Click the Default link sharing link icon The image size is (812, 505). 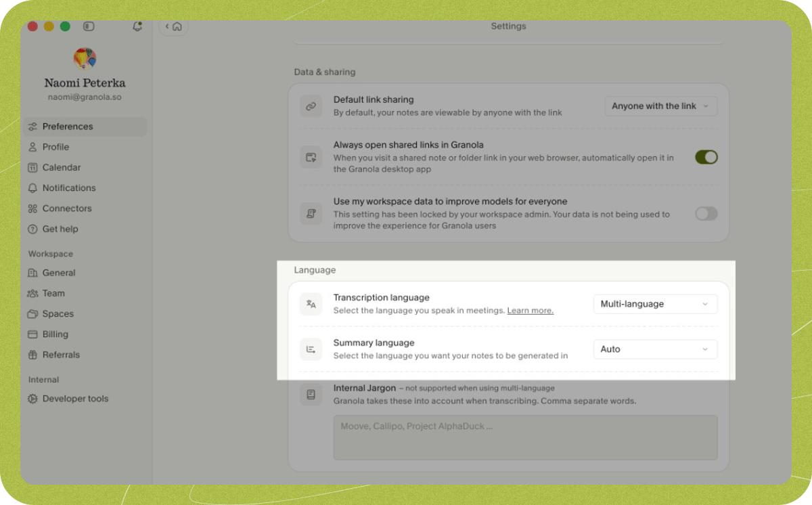tap(311, 106)
